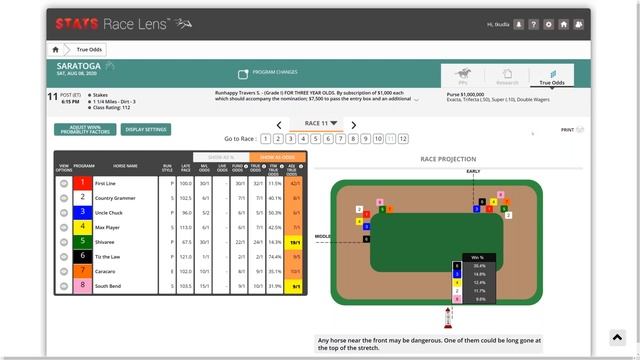This screenshot has height=360, width=640.
Task: Click info icon beside TRUE ODDS column
Action: (264, 167)
